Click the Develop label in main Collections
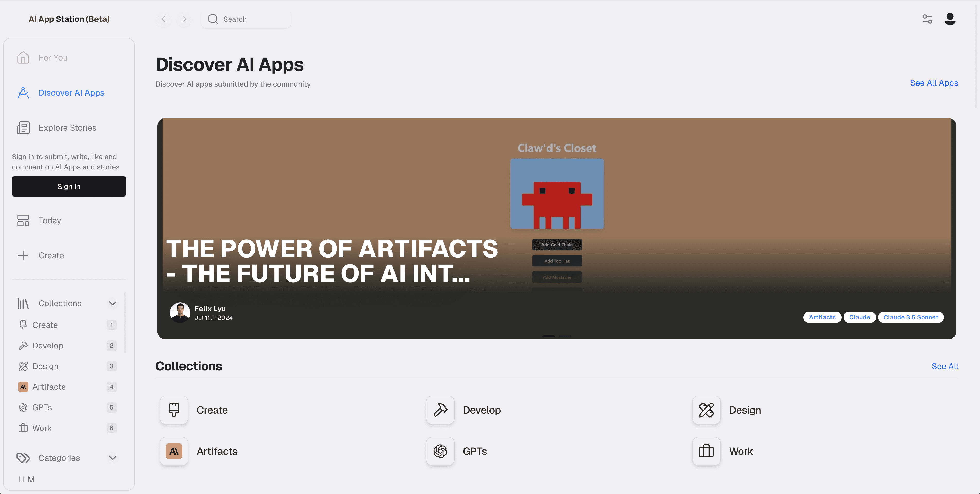This screenshot has height=494, width=980. pos(482,410)
